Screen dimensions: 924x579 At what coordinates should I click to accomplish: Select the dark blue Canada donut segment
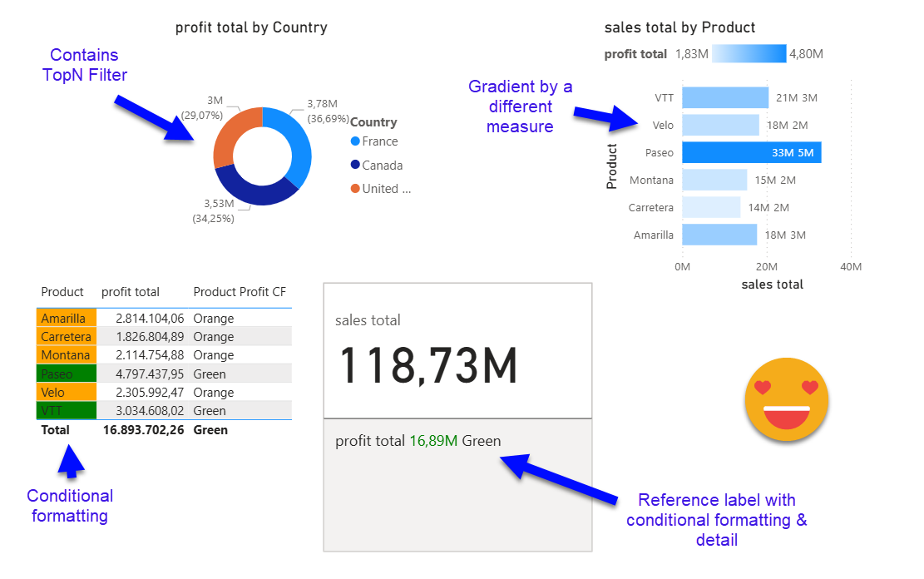pos(254,195)
